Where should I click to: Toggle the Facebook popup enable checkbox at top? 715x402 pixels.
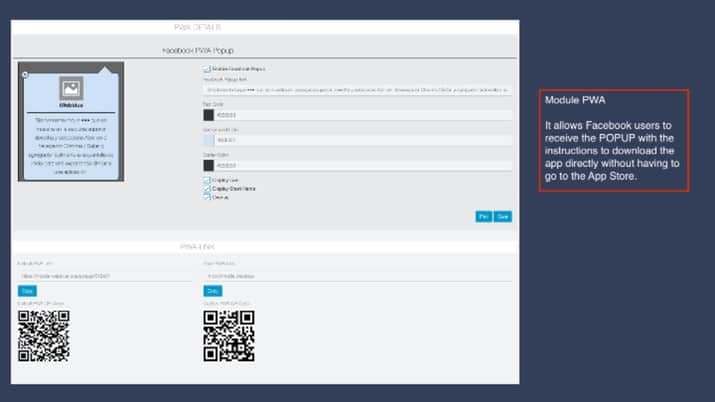207,69
